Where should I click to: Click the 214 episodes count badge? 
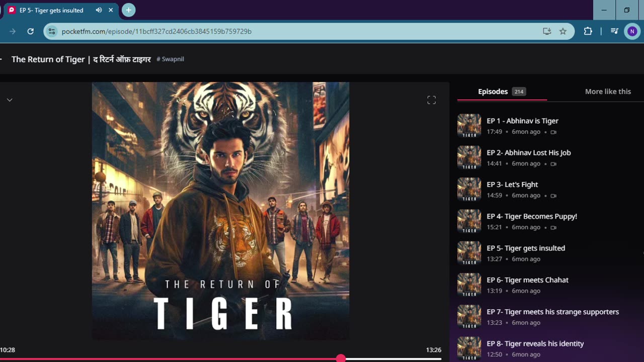click(519, 92)
